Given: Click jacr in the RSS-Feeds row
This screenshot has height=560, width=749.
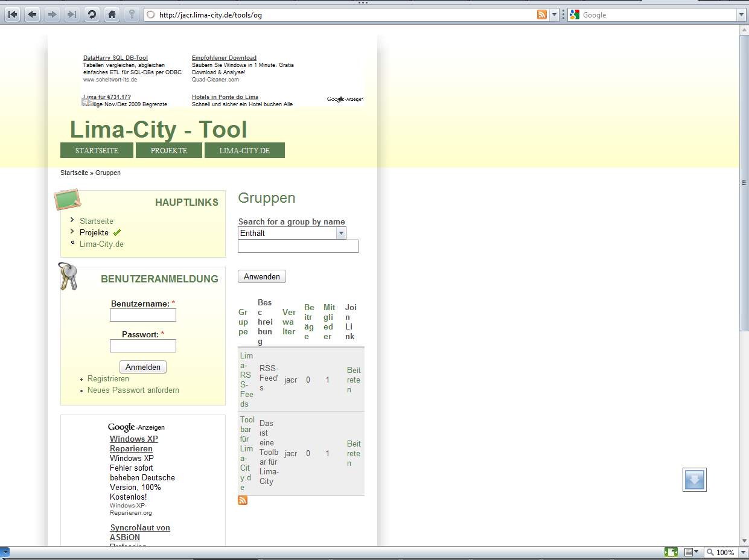Looking at the screenshot, I should 290,380.
